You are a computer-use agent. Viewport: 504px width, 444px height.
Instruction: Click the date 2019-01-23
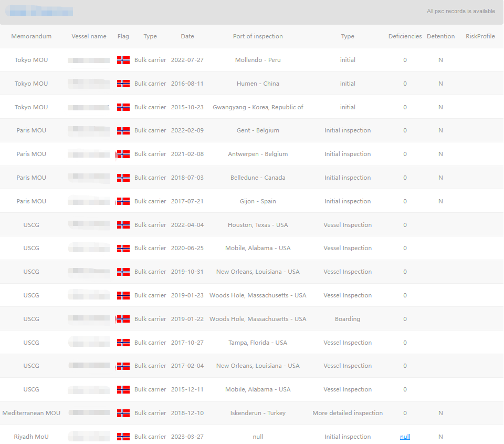pyautogui.click(x=187, y=295)
